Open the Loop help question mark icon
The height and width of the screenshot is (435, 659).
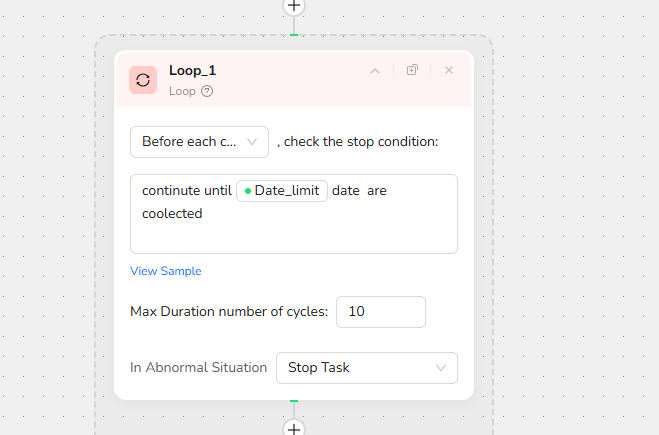207,91
